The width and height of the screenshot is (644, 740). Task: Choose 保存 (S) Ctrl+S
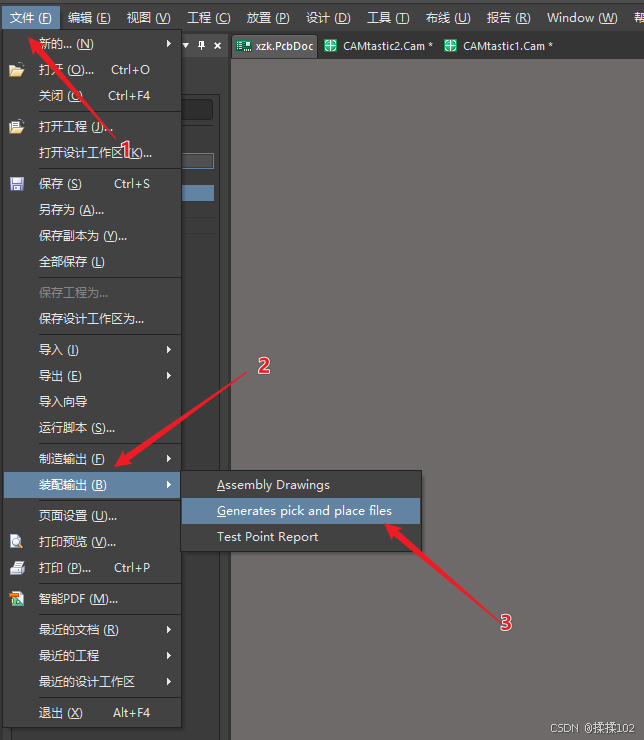[x=92, y=184]
